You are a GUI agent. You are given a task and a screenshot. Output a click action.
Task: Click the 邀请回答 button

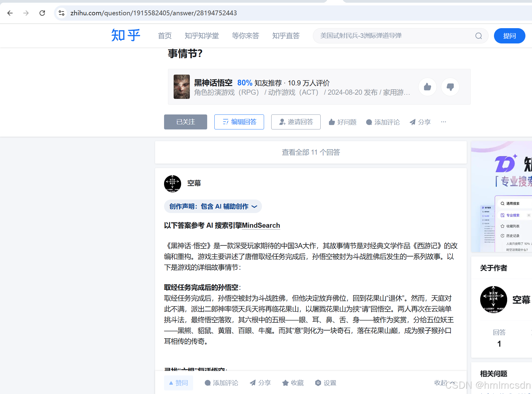pyautogui.click(x=296, y=122)
